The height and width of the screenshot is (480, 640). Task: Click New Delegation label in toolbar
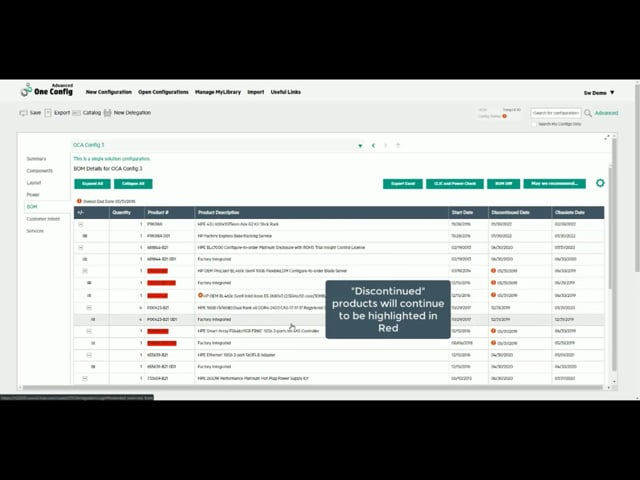click(132, 113)
